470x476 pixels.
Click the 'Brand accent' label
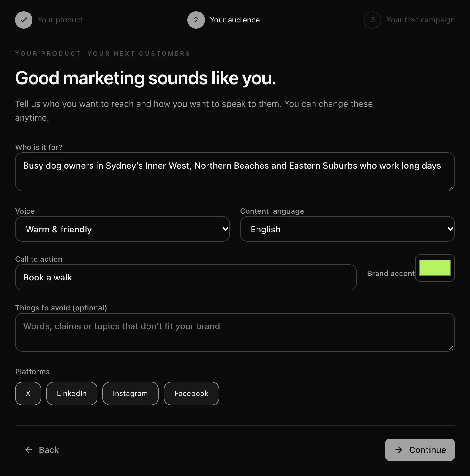[391, 274]
